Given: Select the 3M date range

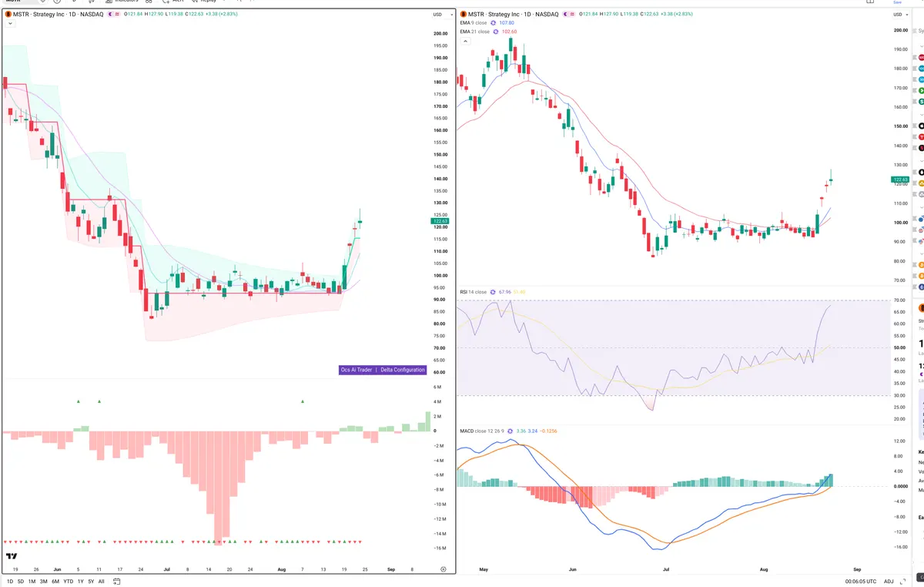Looking at the screenshot, I should point(44,581).
